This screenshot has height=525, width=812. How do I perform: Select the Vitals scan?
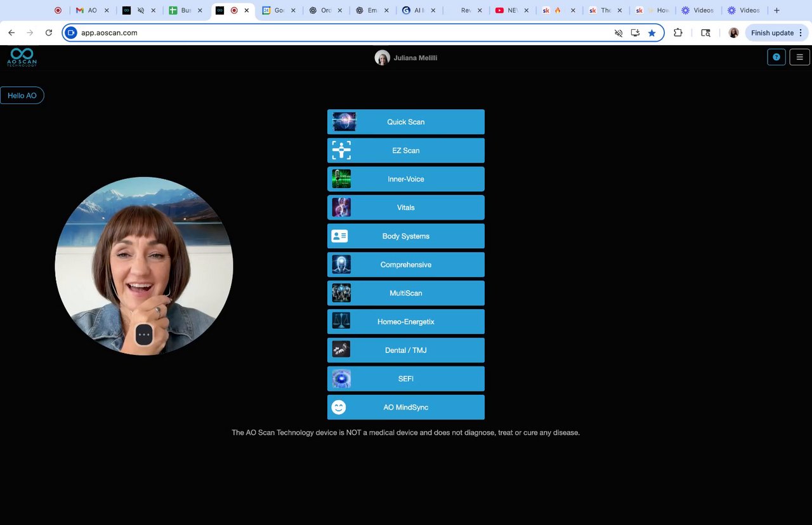(406, 208)
